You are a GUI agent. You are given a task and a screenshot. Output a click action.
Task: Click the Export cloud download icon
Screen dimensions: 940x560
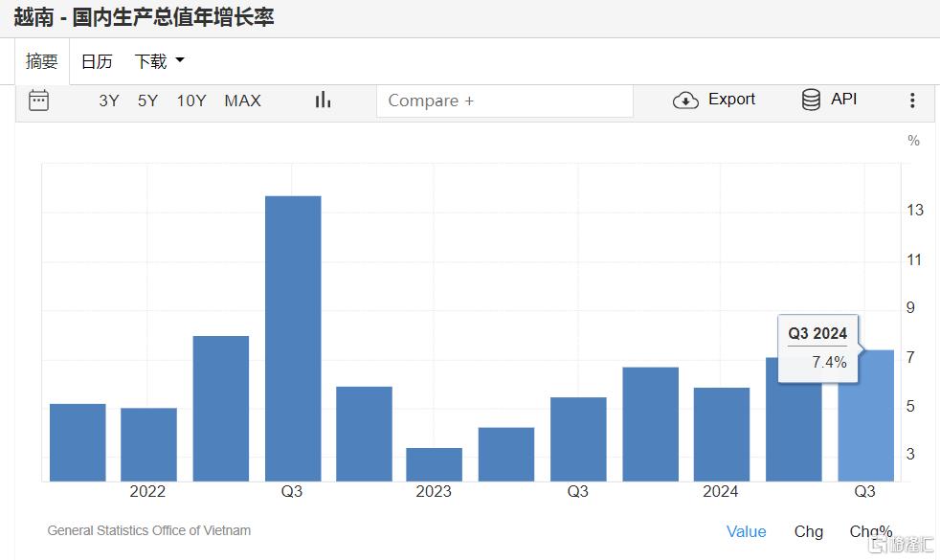tap(685, 101)
